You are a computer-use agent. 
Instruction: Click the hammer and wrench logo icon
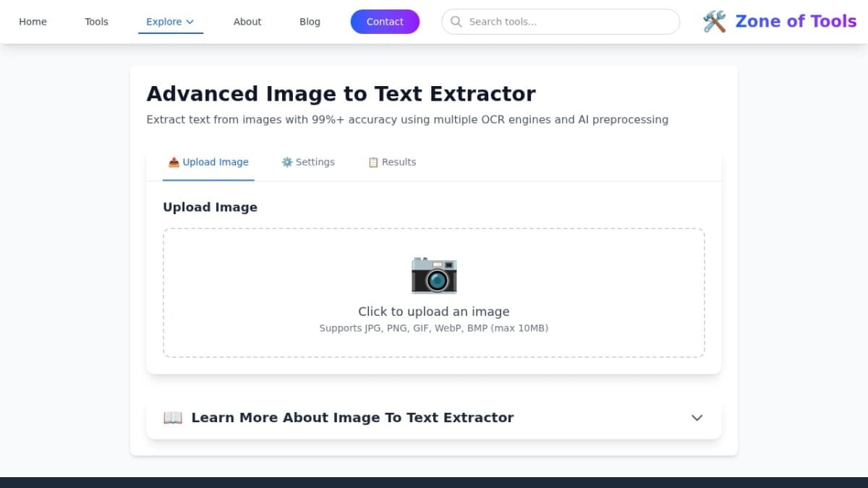click(x=713, y=21)
